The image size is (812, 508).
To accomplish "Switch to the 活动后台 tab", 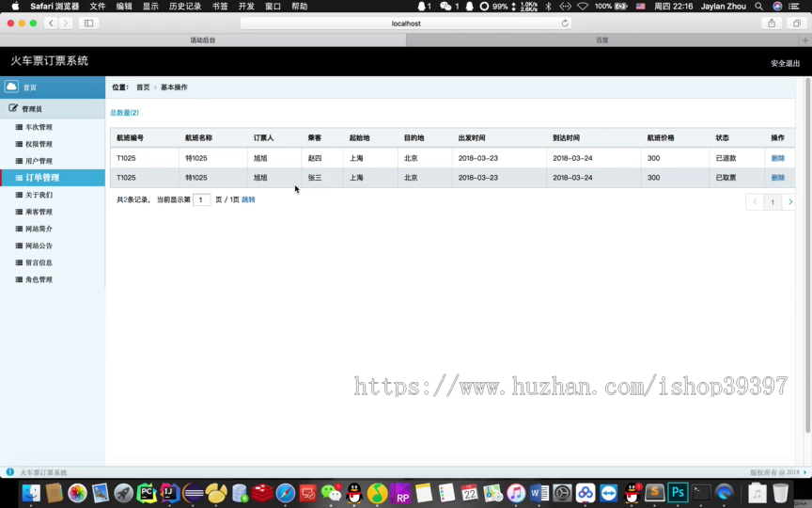I will click(x=203, y=40).
